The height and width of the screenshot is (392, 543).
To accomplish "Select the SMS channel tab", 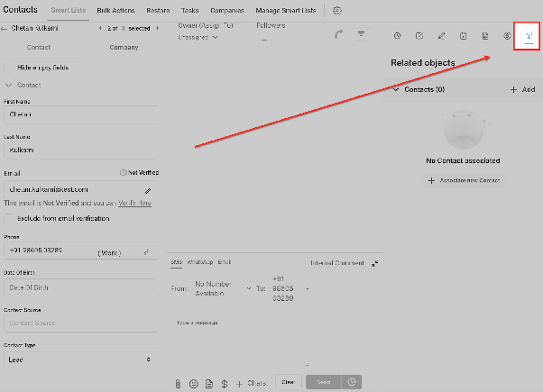I will (176, 262).
